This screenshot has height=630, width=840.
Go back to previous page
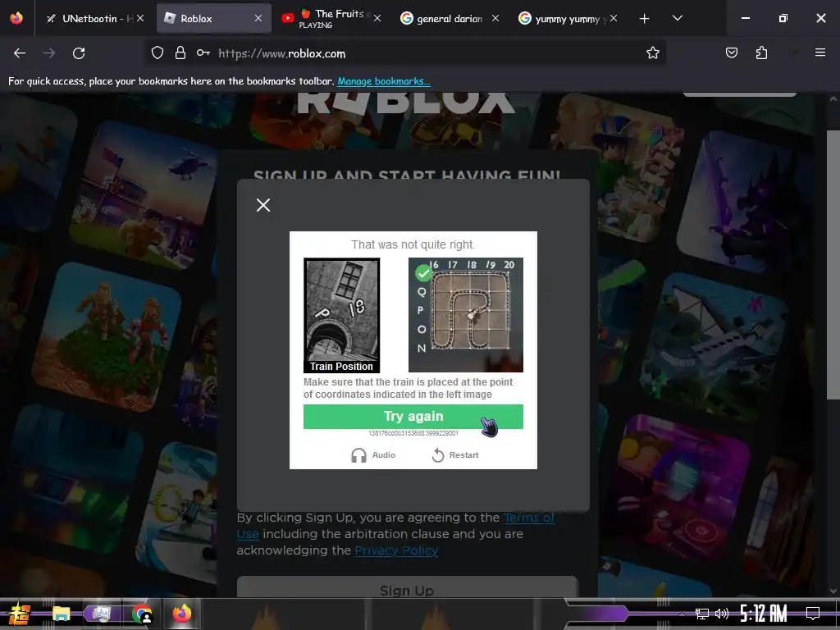[20, 53]
